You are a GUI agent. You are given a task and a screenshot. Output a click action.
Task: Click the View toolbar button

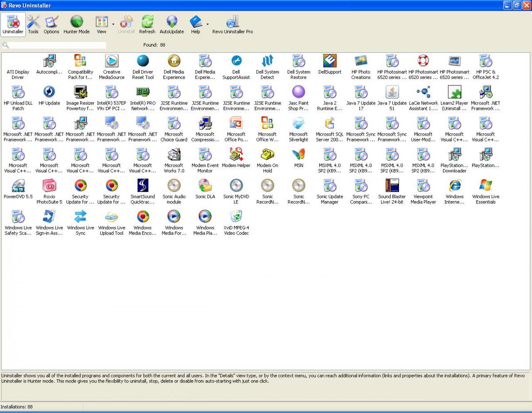coord(102,24)
